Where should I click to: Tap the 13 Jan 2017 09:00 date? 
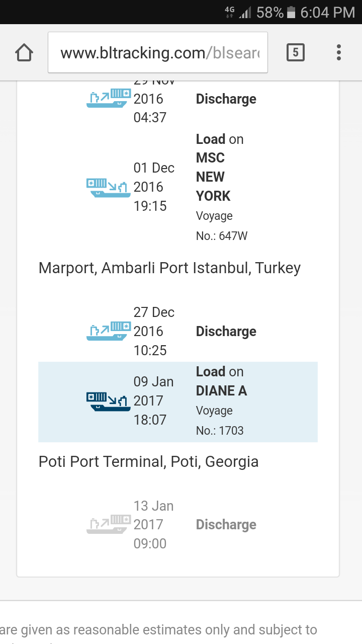coord(153,524)
